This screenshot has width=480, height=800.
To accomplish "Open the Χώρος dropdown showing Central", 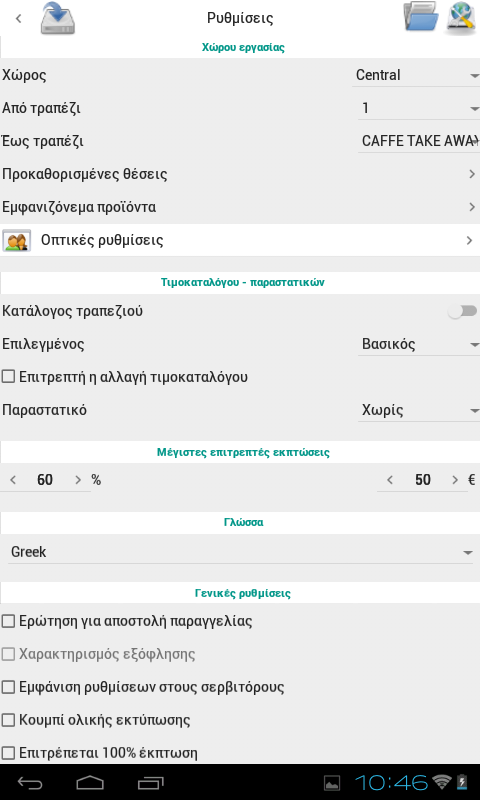I will point(416,75).
